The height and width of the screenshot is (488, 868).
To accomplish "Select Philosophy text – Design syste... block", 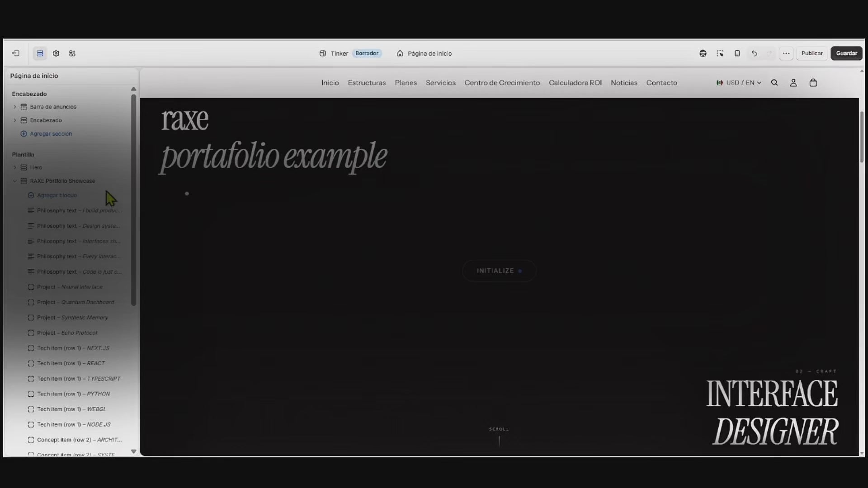I will coord(75,226).
